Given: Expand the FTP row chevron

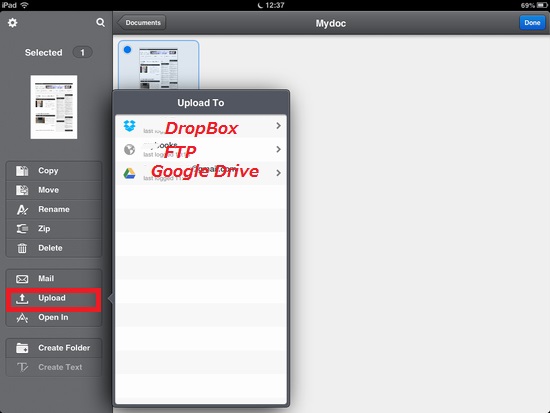Looking at the screenshot, I should click(279, 149).
